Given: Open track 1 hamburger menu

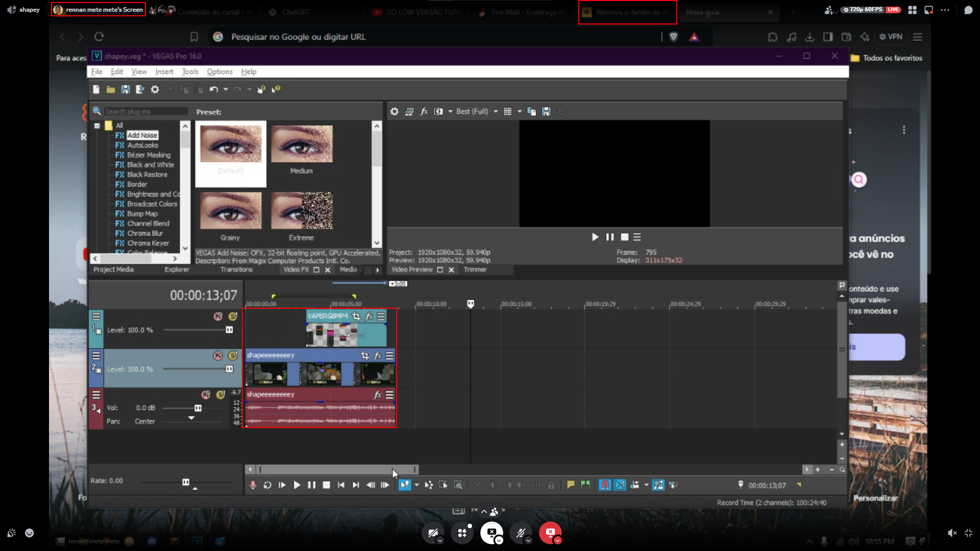Looking at the screenshot, I should pyautogui.click(x=95, y=317).
